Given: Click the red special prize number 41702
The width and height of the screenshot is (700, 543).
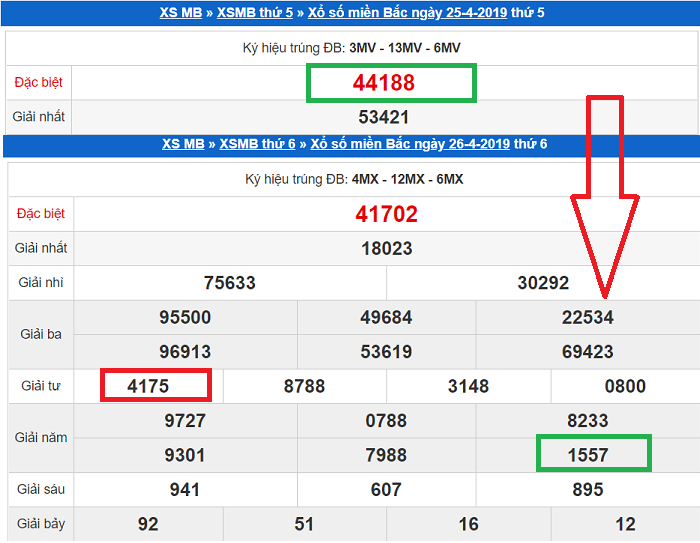Looking at the screenshot, I should pyautogui.click(x=386, y=214).
